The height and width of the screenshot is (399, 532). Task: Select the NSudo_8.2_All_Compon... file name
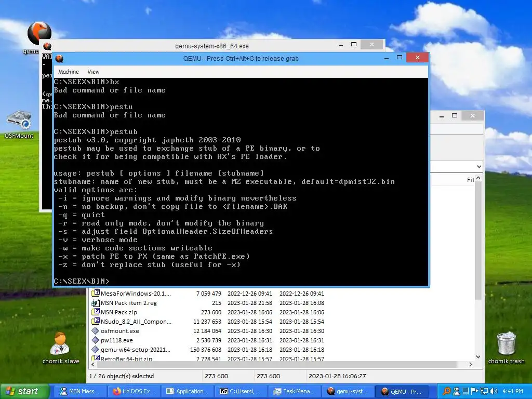click(136, 322)
